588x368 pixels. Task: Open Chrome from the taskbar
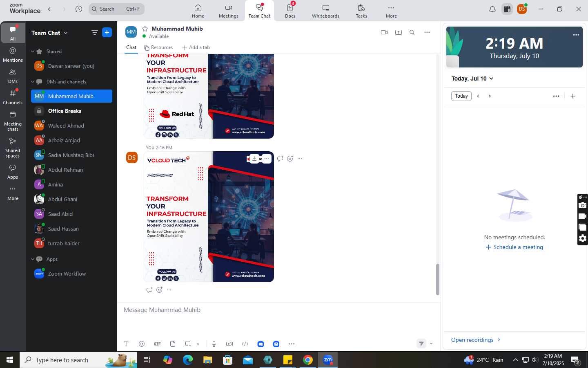pos(308,360)
